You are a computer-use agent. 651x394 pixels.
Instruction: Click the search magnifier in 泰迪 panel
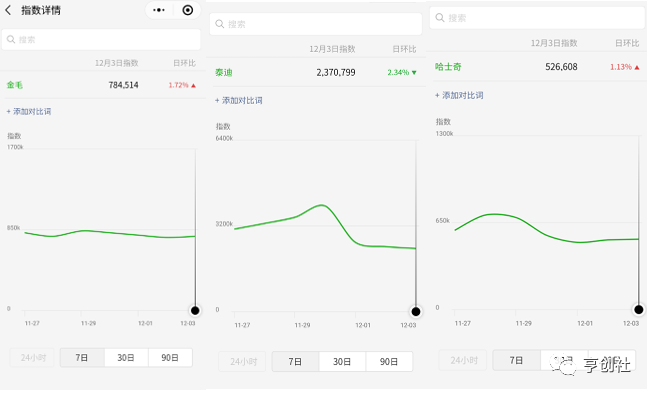[220, 24]
